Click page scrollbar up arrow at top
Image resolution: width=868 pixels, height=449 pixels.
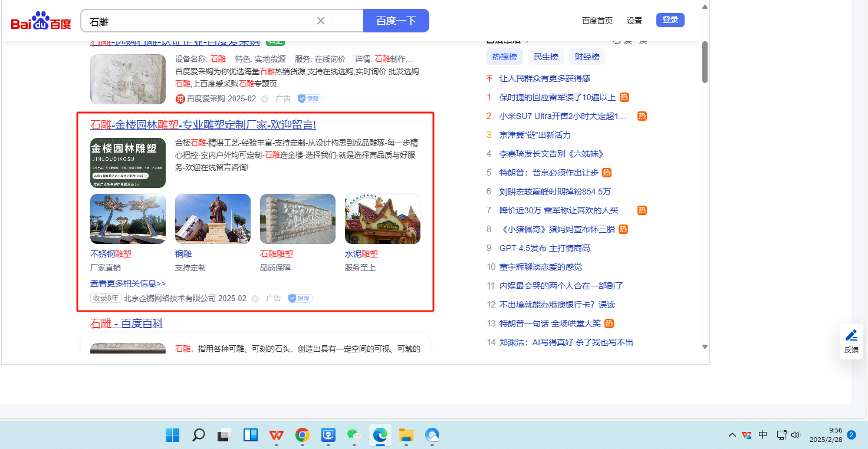coord(705,7)
